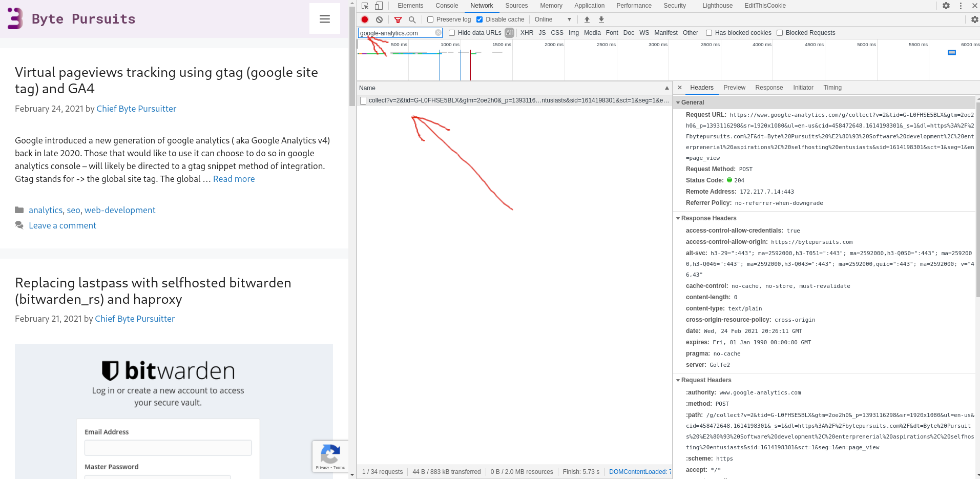Click the Read more link
This screenshot has height=479, width=980.
pyautogui.click(x=234, y=179)
